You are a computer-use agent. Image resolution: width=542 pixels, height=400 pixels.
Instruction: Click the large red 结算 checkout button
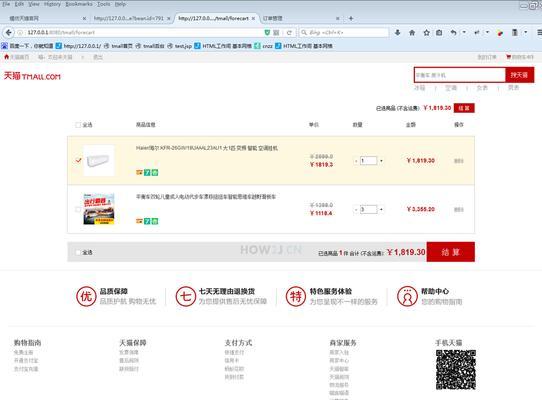point(450,252)
